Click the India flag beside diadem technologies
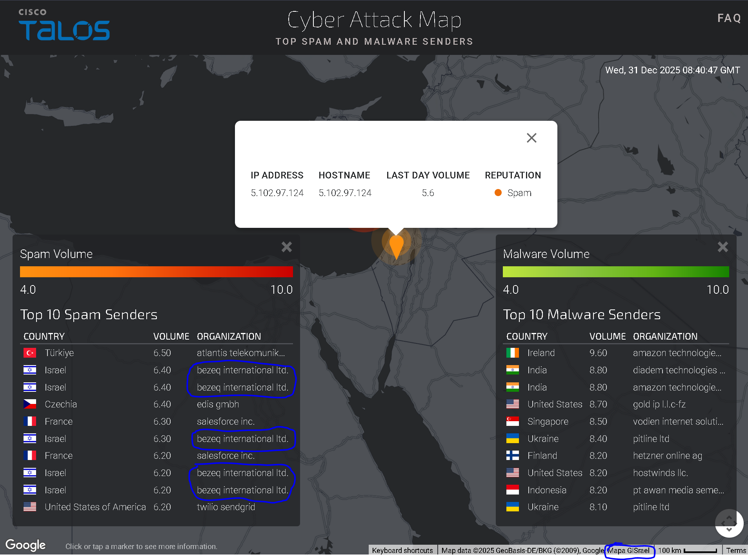 tap(513, 370)
